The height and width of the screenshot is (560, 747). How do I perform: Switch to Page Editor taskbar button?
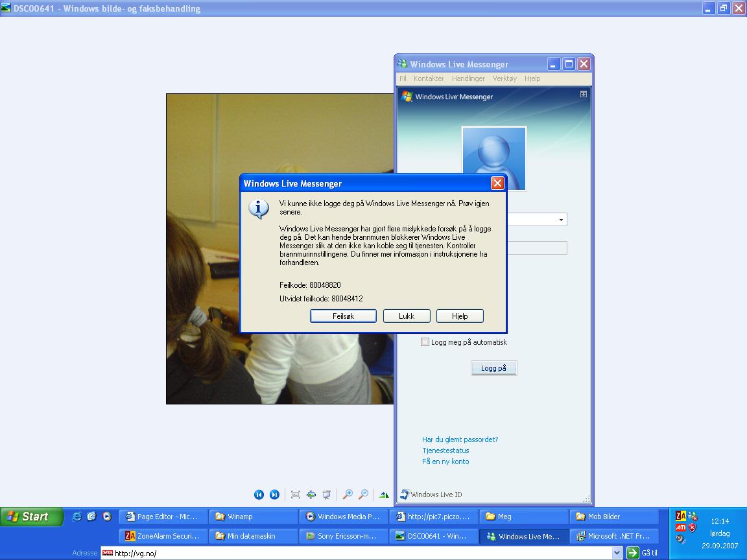[x=163, y=517]
